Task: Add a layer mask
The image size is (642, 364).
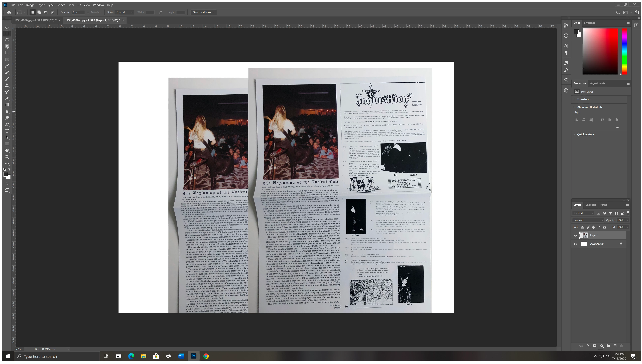Action: (x=595, y=346)
